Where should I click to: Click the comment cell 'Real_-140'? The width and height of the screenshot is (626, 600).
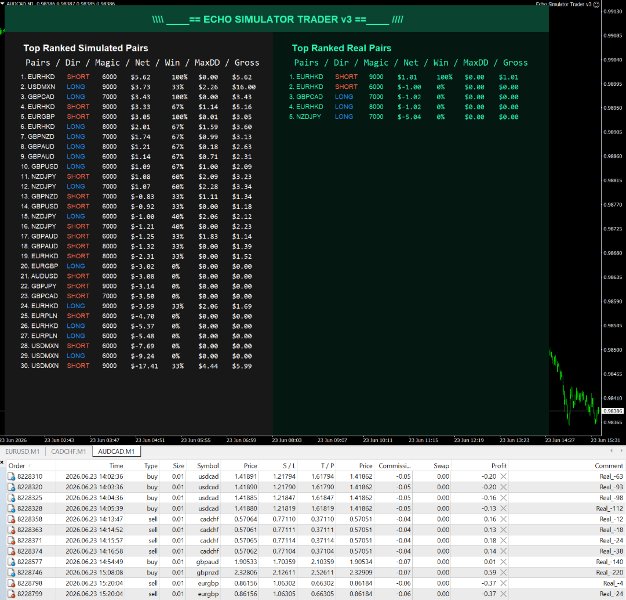coord(610,562)
